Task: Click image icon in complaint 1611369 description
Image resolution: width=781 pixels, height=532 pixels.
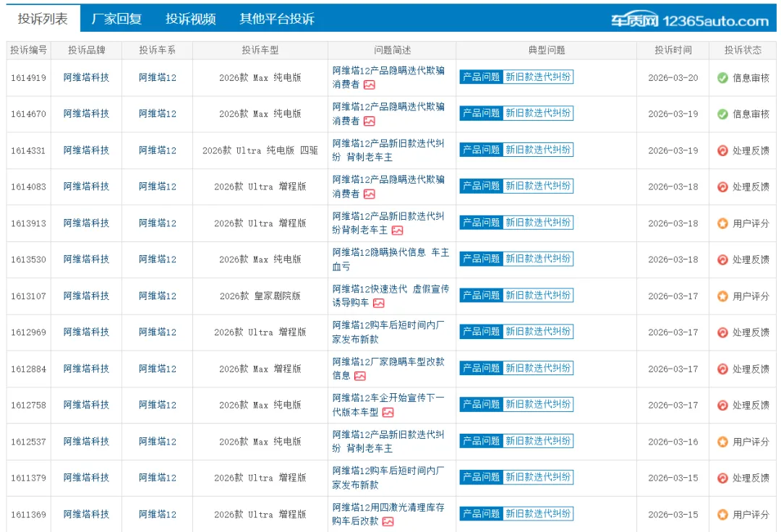Action: coord(388,522)
